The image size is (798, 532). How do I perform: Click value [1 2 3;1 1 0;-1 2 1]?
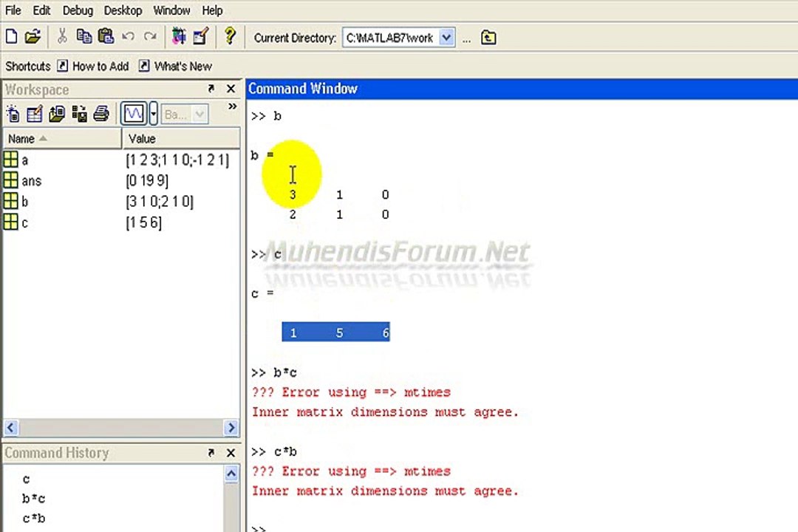(x=177, y=160)
